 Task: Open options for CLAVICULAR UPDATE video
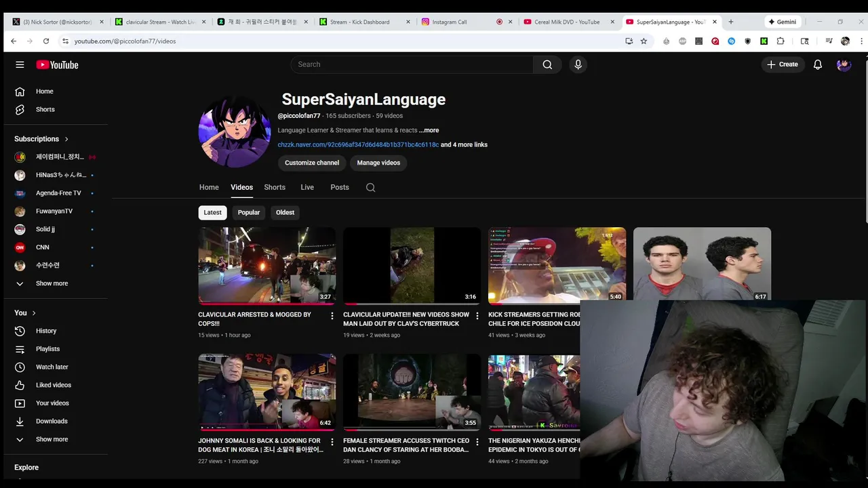pyautogui.click(x=477, y=316)
